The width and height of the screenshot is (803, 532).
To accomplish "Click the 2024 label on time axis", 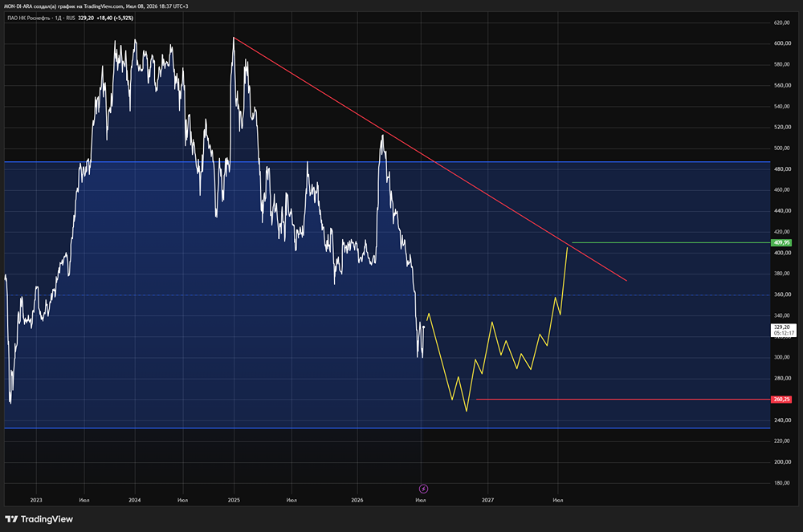I will pos(135,500).
